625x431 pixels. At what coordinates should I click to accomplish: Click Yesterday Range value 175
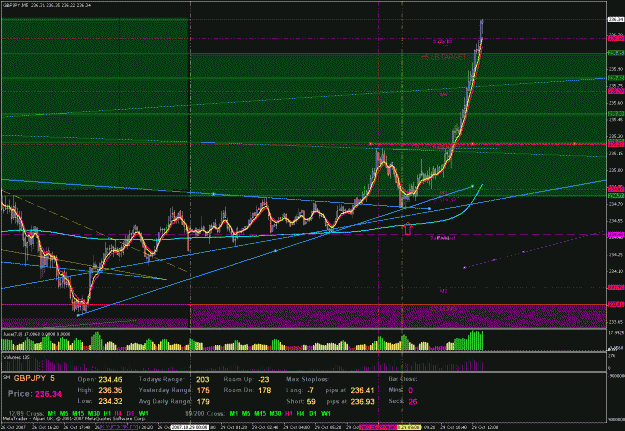[202, 390]
